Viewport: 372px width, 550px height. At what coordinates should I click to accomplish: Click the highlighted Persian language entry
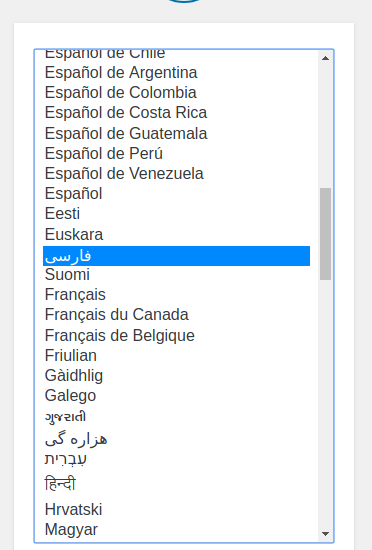(176, 256)
